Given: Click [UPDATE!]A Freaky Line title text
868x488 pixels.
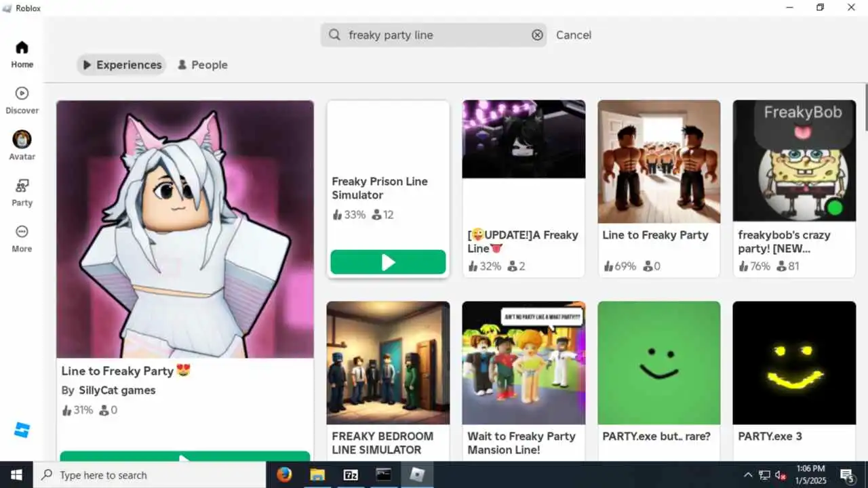Looking at the screenshot, I should [523, 241].
